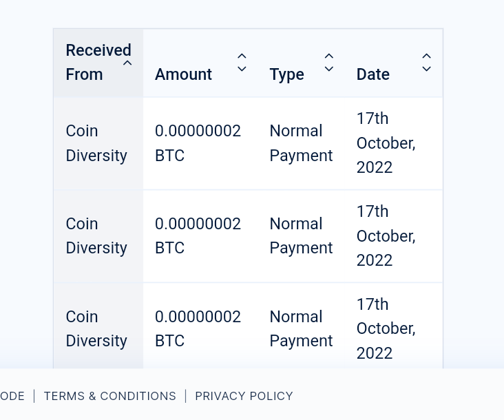
Task: Click Date column sort arrows
Action: [427, 63]
